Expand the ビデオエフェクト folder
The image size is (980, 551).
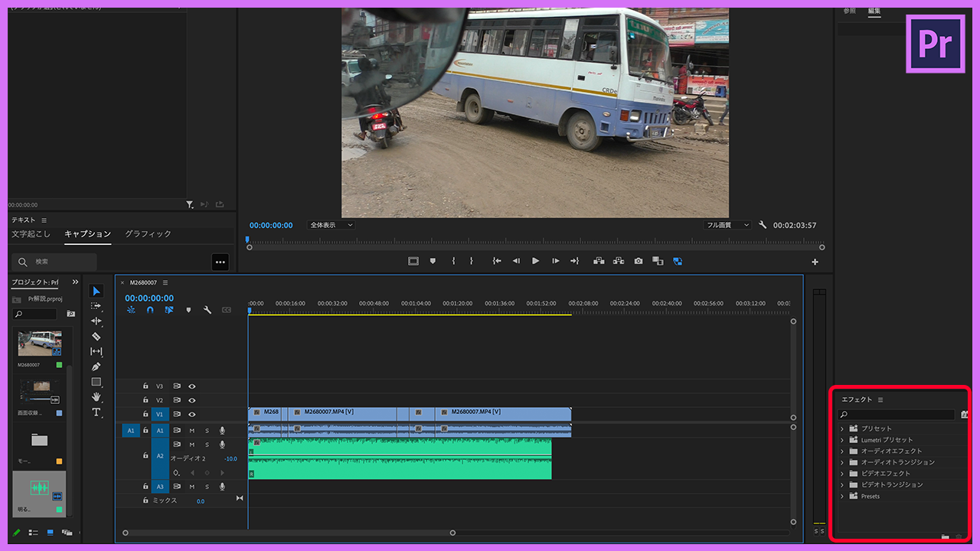[x=843, y=474]
